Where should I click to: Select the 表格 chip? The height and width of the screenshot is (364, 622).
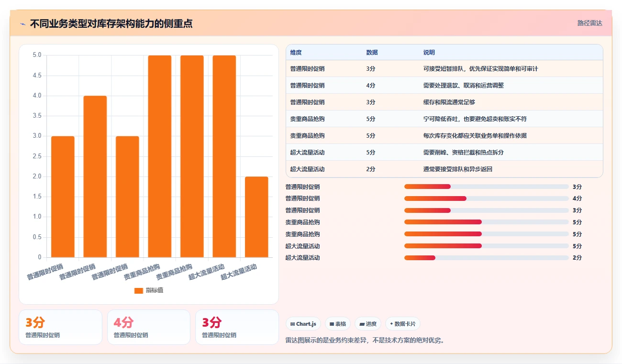click(x=337, y=324)
